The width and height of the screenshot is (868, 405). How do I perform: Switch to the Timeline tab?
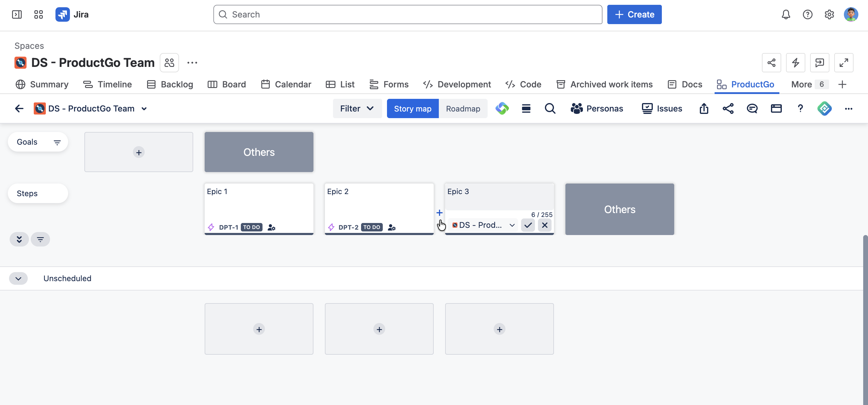[x=108, y=85]
